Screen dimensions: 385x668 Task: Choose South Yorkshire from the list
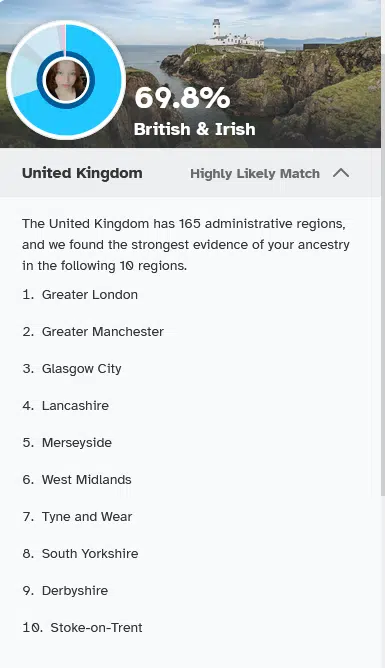pos(90,553)
